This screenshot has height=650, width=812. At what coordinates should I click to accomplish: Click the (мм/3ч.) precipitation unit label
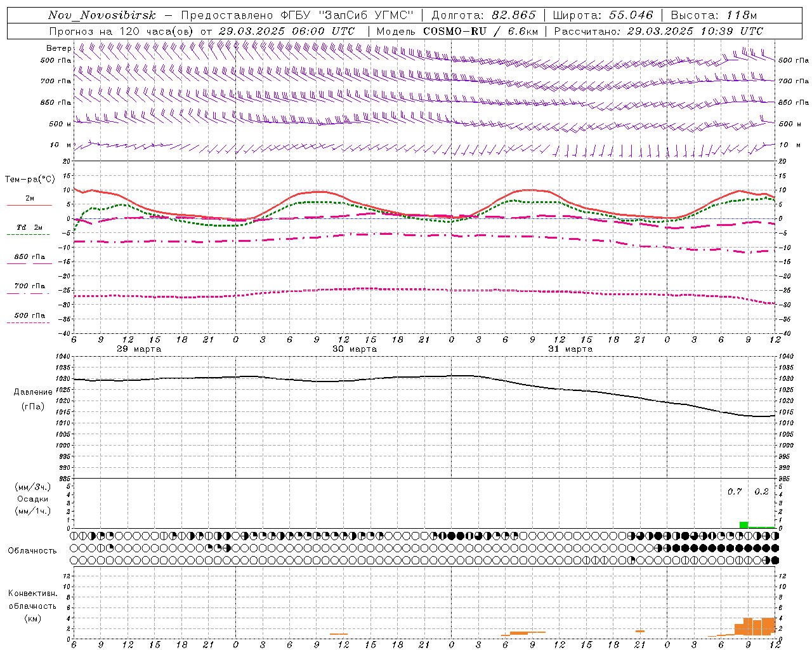[x=33, y=487]
